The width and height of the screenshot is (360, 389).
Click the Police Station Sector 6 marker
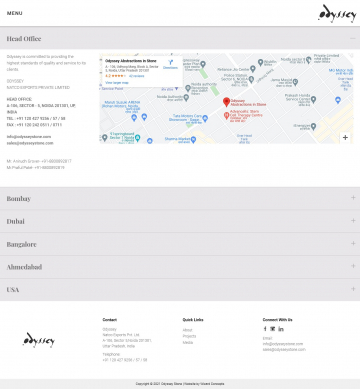click(x=251, y=79)
